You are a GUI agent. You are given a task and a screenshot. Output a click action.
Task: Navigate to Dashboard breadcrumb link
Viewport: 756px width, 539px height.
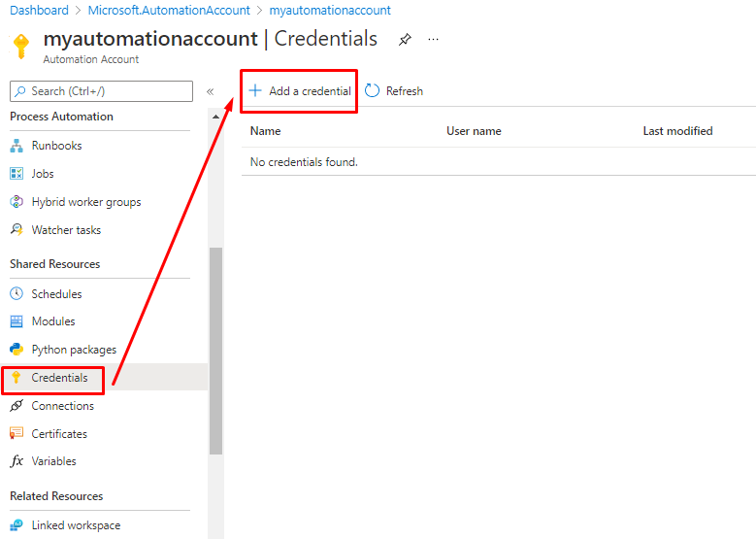[x=39, y=11]
